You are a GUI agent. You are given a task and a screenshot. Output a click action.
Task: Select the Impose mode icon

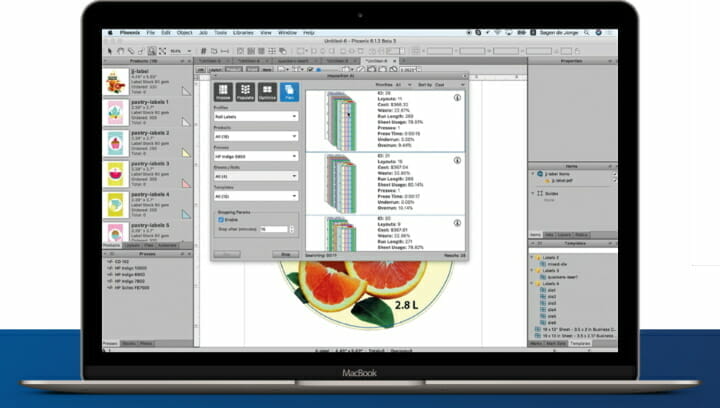(x=223, y=92)
